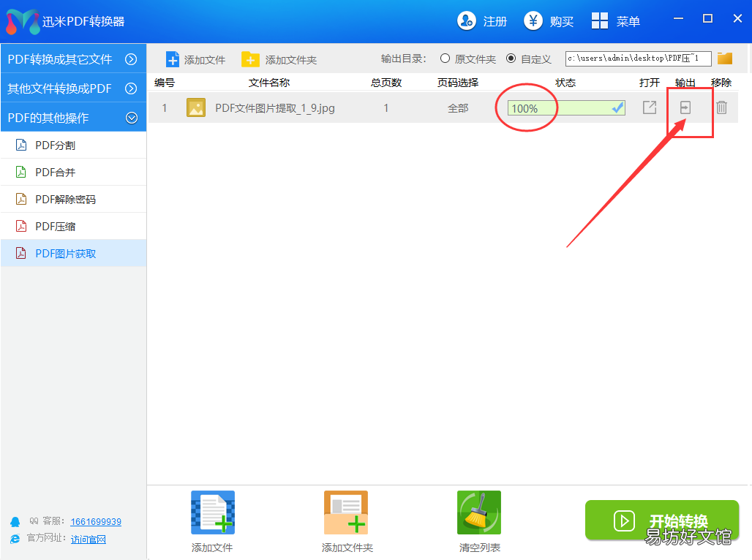Select the 原文件夹 output radio button
The image size is (752, 560).
pos(445,58)
